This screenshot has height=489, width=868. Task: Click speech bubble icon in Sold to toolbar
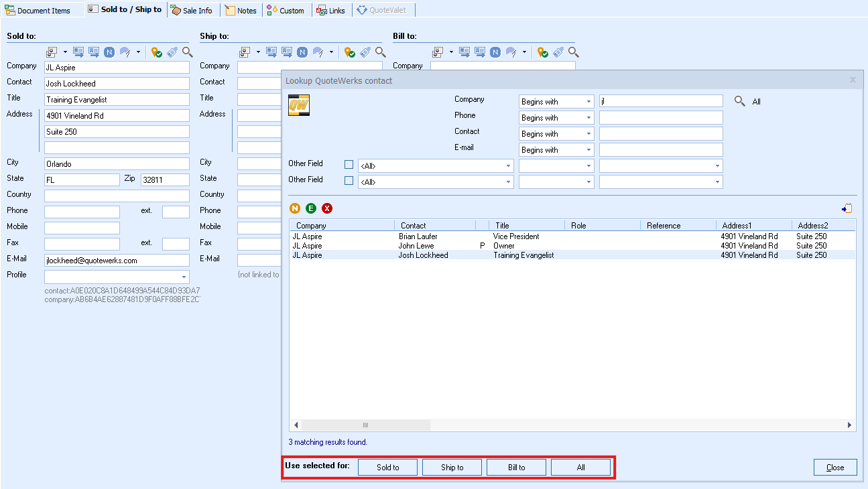point(125,52)
